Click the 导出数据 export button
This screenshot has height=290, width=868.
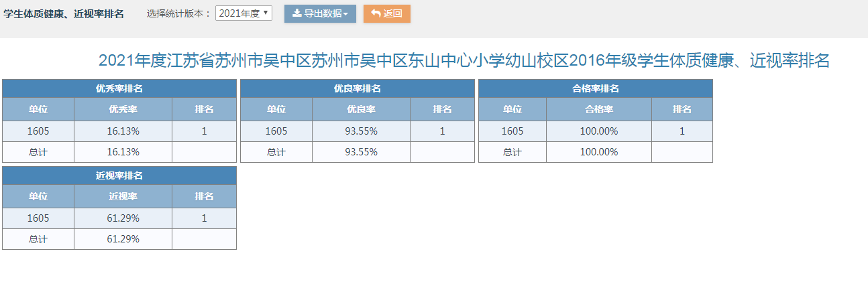coord(320,13)
